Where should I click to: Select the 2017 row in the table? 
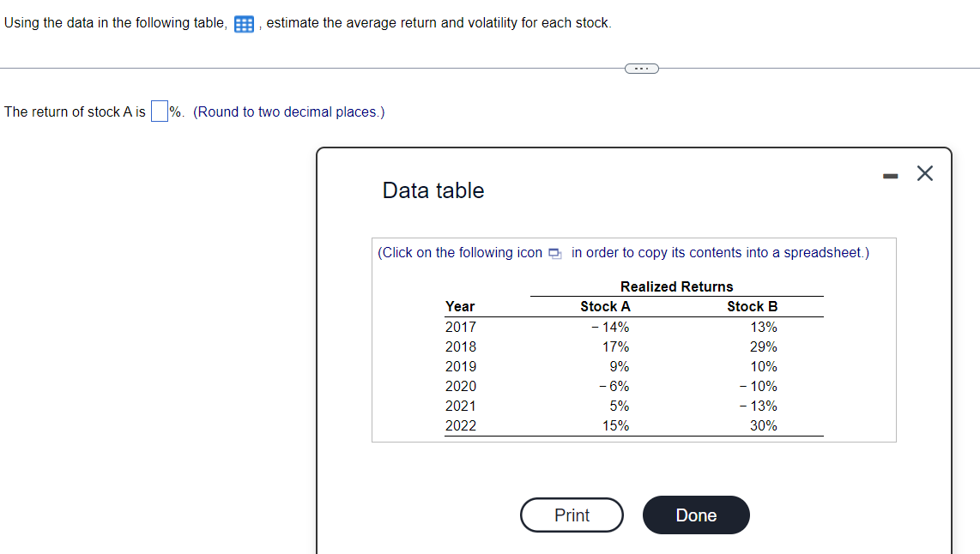pyautogui.click(x=461, y=327)
